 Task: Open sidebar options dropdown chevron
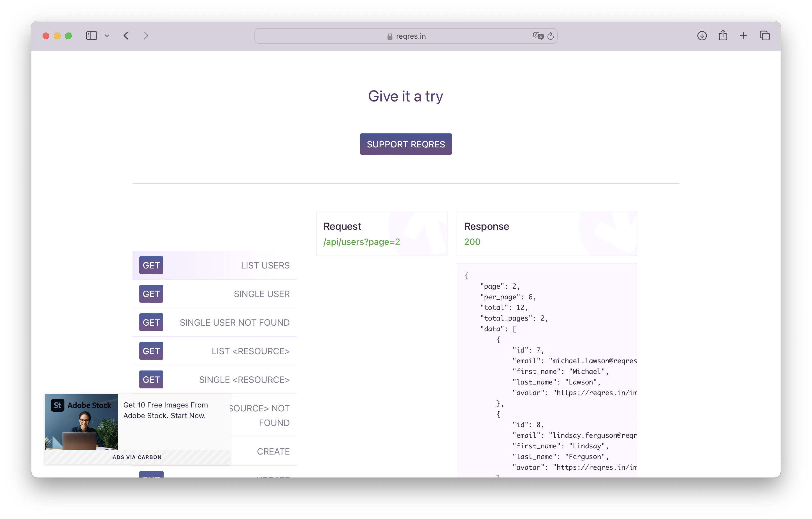tap(107, 36)
